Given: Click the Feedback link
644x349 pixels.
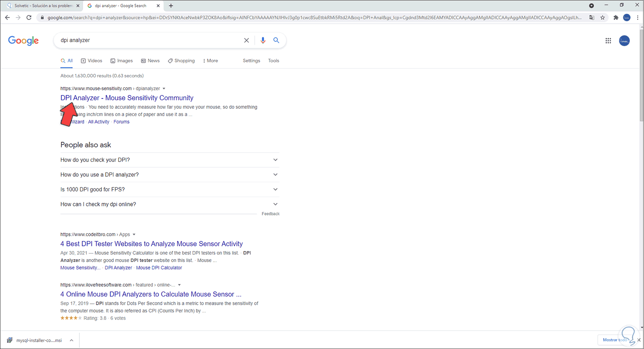Looking at the screenshot, I should point(270,214).
